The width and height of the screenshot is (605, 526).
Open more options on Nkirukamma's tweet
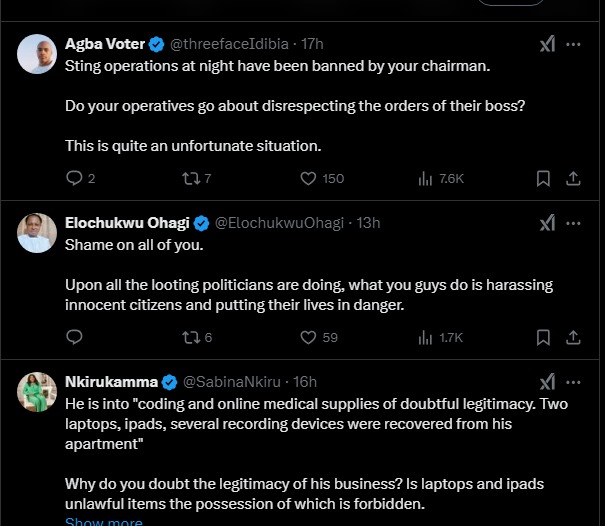pyautogui.click(x=573, y=382)
